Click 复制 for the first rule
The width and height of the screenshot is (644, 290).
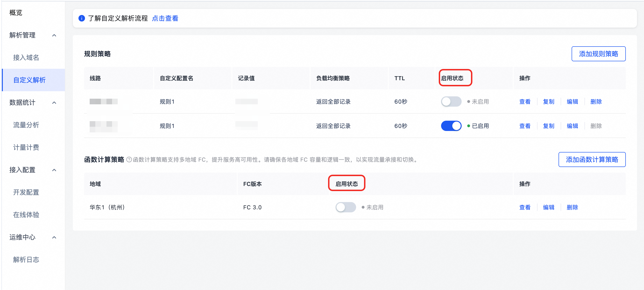548,102
